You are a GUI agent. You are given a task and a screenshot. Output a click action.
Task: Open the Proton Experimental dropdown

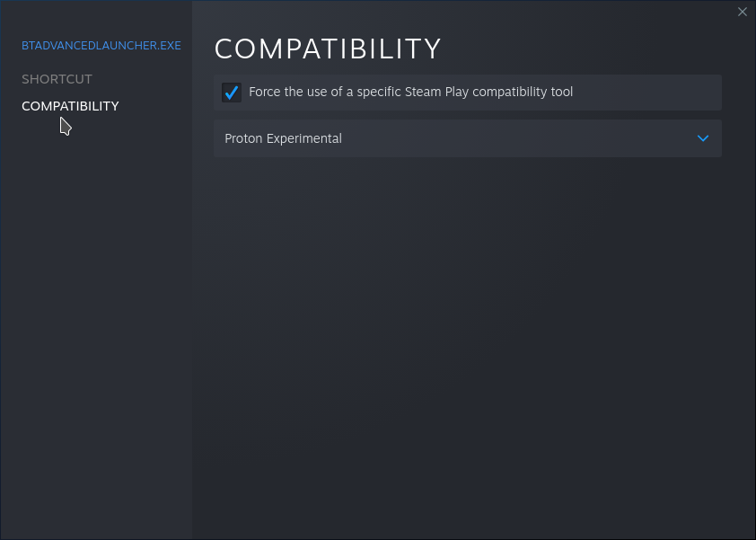click(x=467, y=138)
